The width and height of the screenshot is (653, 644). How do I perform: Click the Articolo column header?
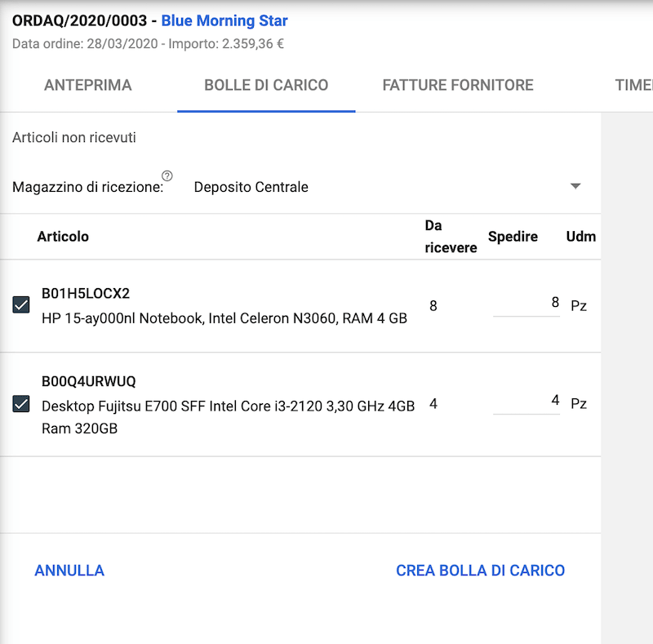pos(63,237)
